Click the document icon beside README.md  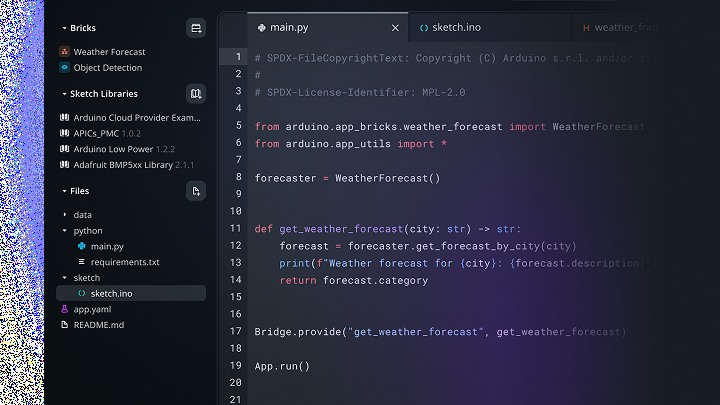64,325
